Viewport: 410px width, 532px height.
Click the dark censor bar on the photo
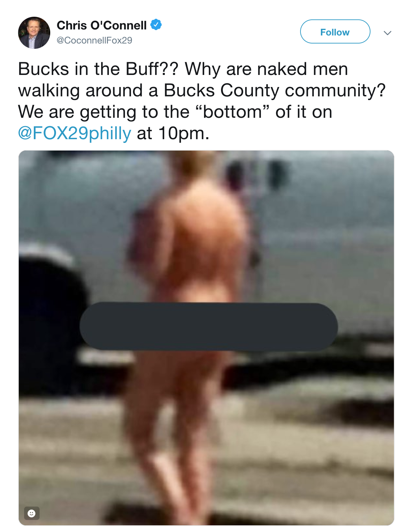pos(208,327)
